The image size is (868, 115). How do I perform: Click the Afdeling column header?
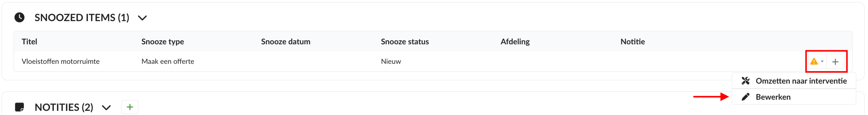click(515, 42)
